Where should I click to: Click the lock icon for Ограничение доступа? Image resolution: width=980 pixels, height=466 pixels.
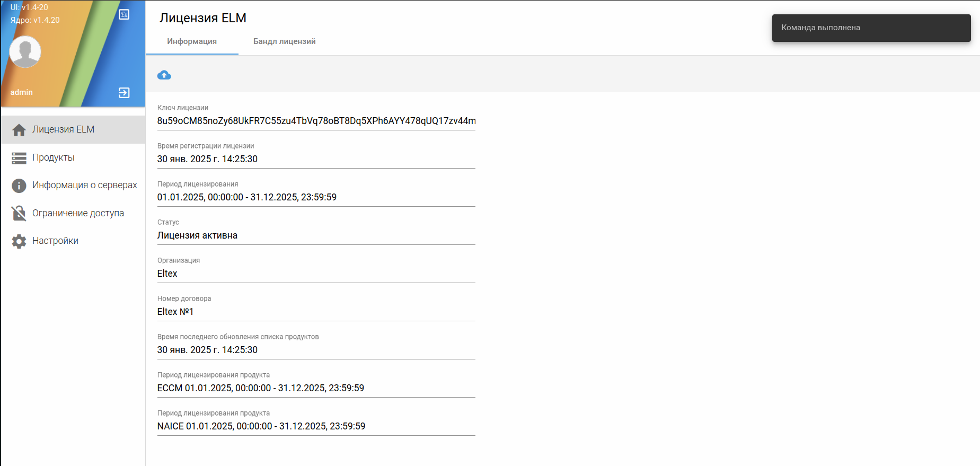tap(19, 213)
